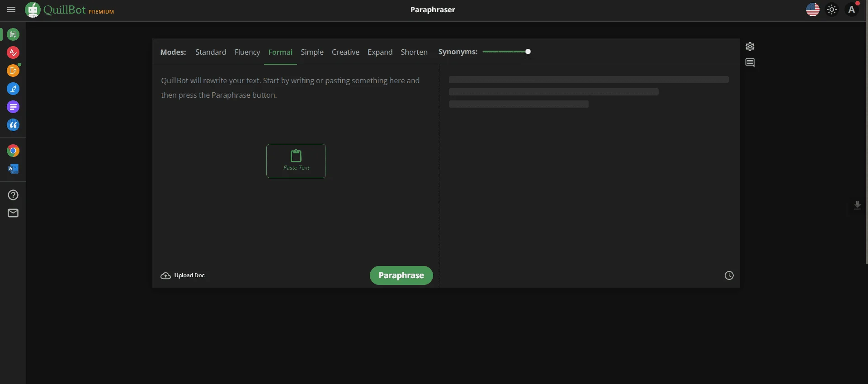Open the Help Center question mark
Screen dimensions: 868x384
click(13, 195)
